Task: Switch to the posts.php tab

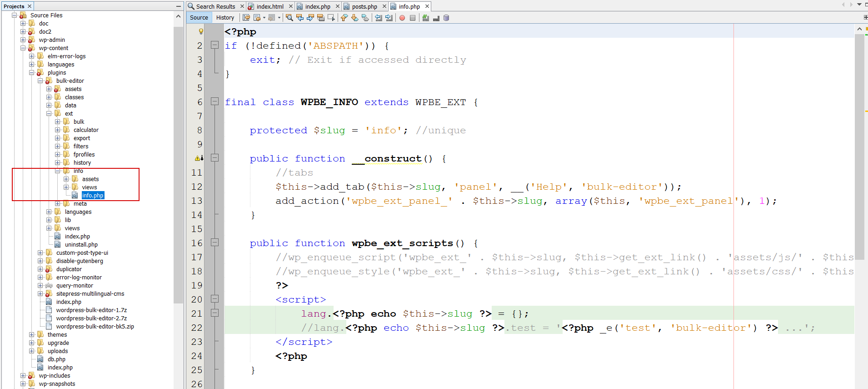Action: 364,6
